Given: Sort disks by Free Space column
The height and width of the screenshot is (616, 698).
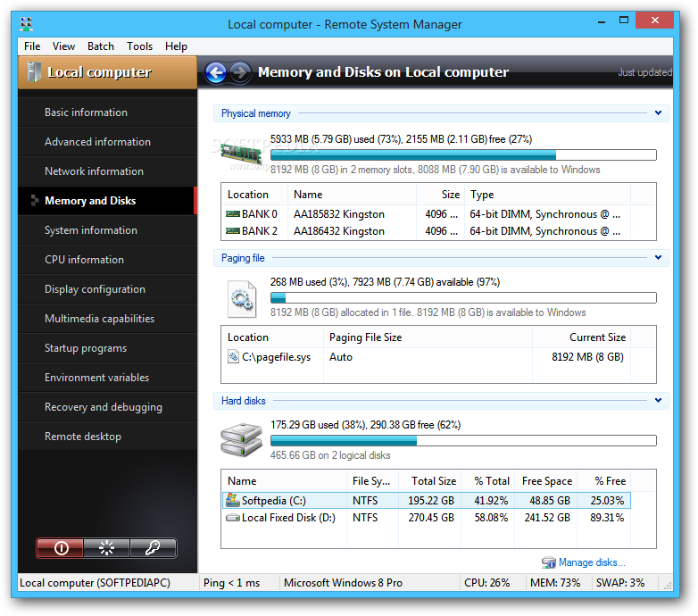Looking at the screenshot, I should click(546, 481).
